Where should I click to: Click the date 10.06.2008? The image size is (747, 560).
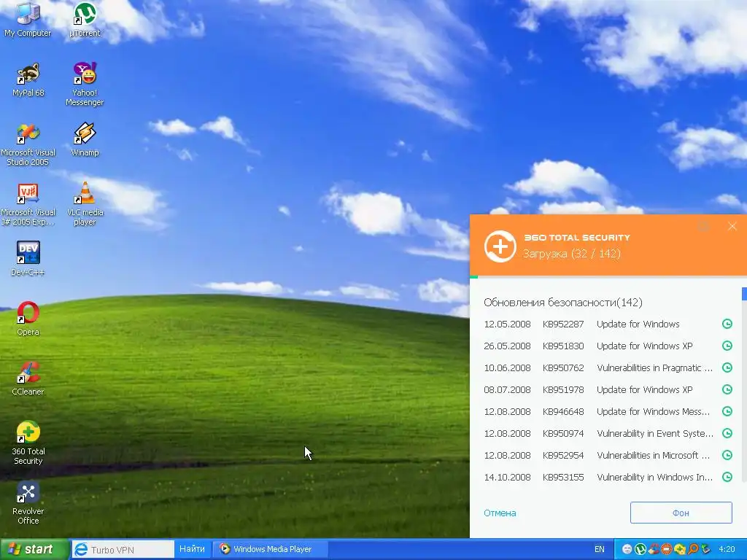point(507,367)
